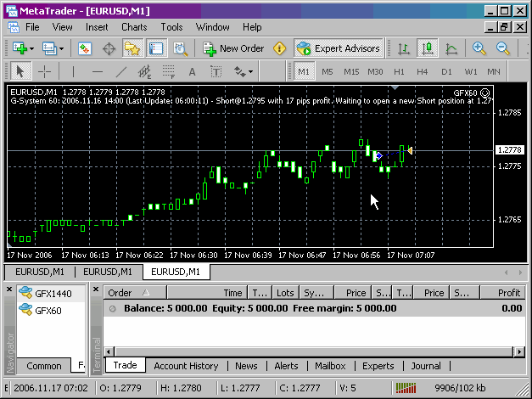
Task: Open the Mailbox tab
Action: (x=330, y=366)
